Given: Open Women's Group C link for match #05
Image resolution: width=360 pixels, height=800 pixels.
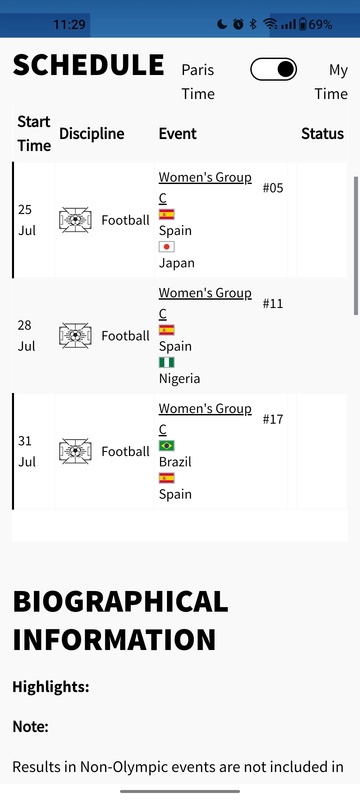Looking at the screenshot, I should pos(205,187).
